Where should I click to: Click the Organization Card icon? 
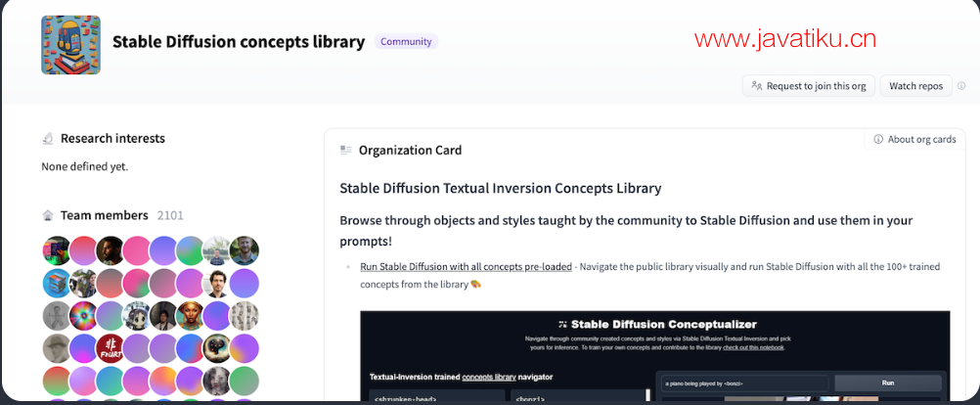coord(345,150)
